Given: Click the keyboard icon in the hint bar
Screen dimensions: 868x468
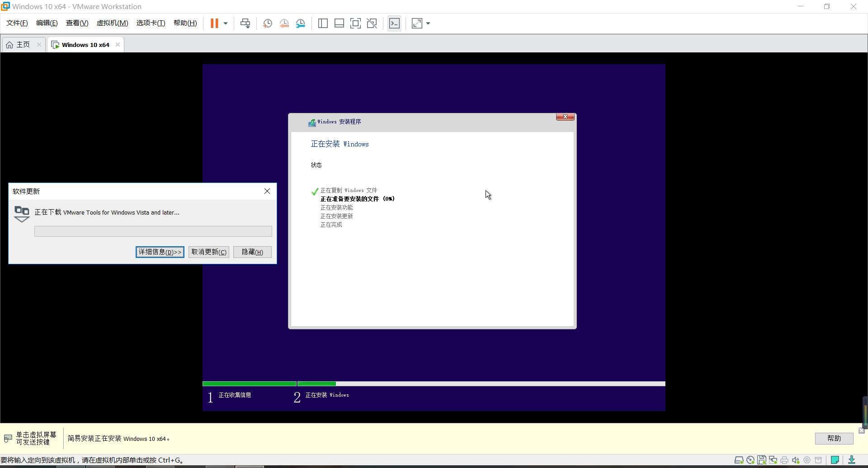Looking at the screenshot, I should [x=8, y=438].
